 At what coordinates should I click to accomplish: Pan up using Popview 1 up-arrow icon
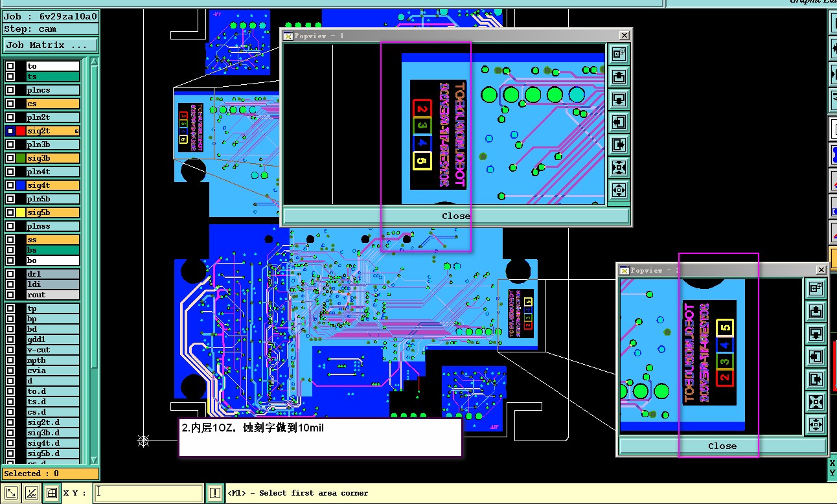(619, 76)
